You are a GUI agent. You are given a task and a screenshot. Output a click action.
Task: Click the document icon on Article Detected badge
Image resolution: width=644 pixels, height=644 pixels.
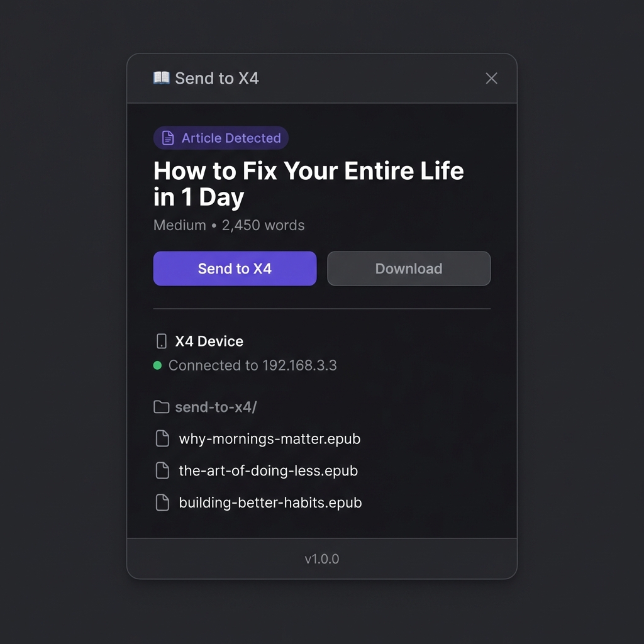point(166,138)
